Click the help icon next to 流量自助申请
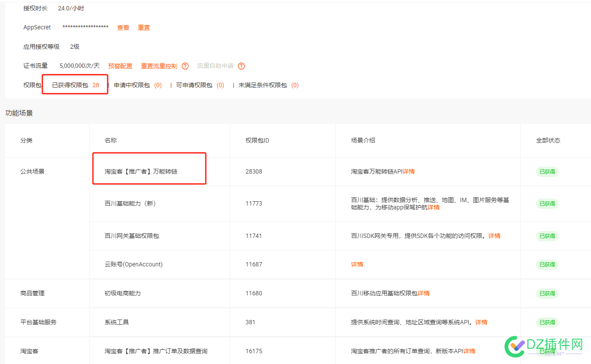The height and width of the screenshot is (364, 591). pyautogui.click(x=241, y=66)
